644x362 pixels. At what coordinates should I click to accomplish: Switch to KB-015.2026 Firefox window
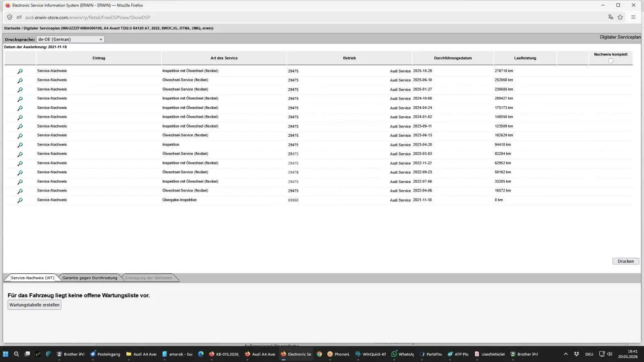(224, 354)
